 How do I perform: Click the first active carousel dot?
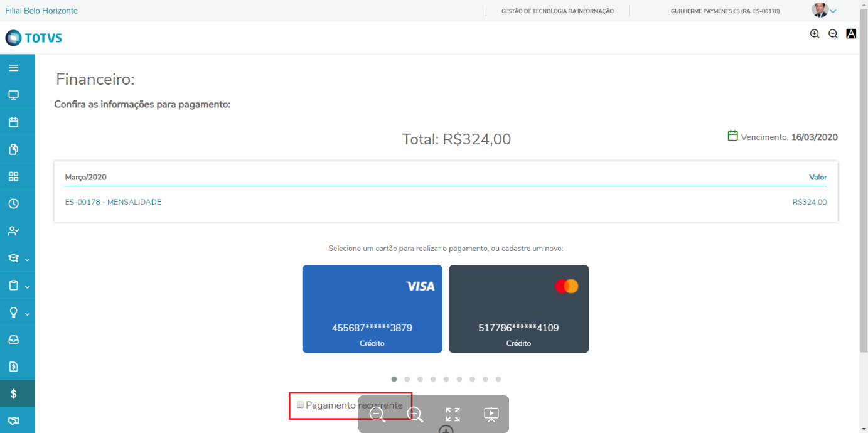click(x=394, y=379)
